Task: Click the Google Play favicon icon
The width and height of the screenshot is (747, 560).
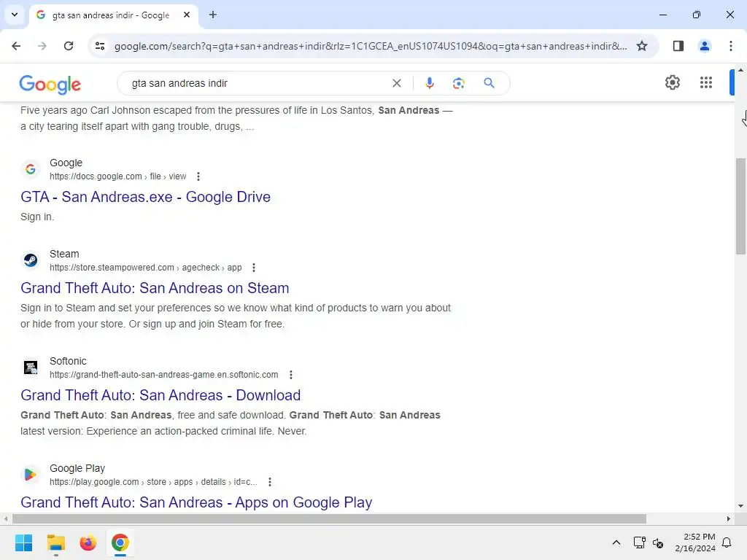Action: pyautogui.click(x=31, y=474)
